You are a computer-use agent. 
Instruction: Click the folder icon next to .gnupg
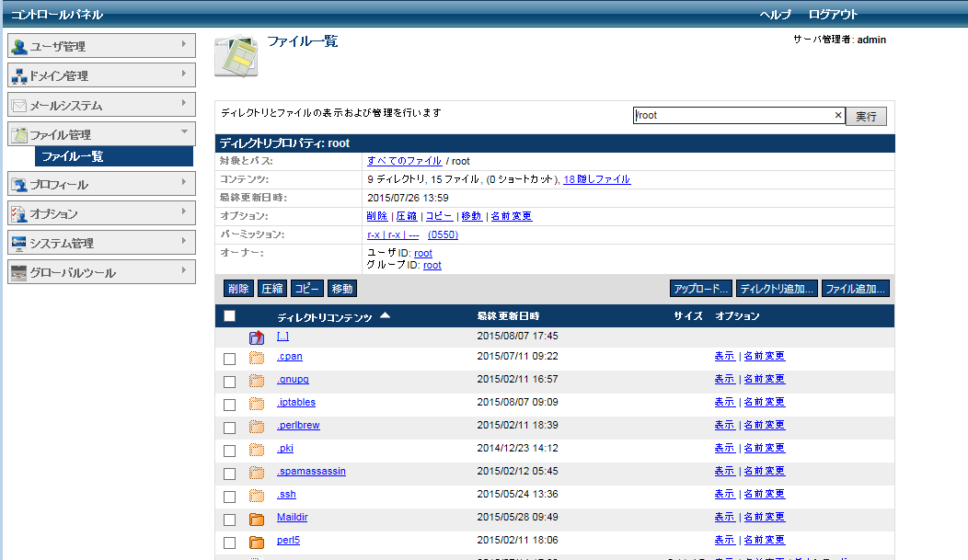tap(257, 381)
